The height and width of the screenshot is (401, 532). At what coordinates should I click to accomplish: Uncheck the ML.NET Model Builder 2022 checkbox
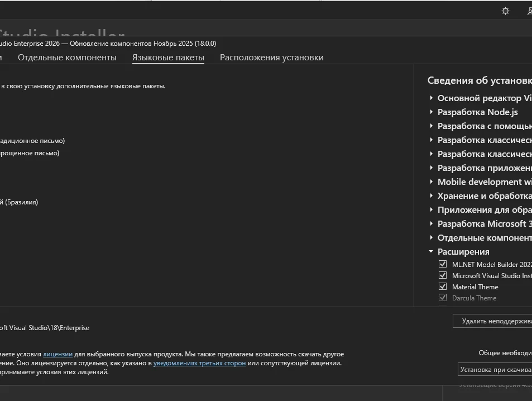[443, 264]
